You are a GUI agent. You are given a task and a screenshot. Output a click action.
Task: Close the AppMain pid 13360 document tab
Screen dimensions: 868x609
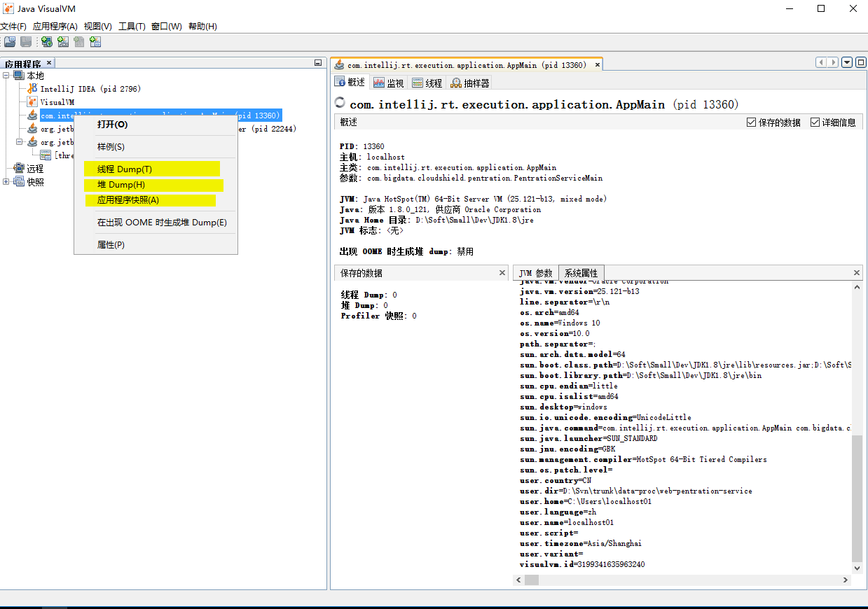tap(598, 65)
